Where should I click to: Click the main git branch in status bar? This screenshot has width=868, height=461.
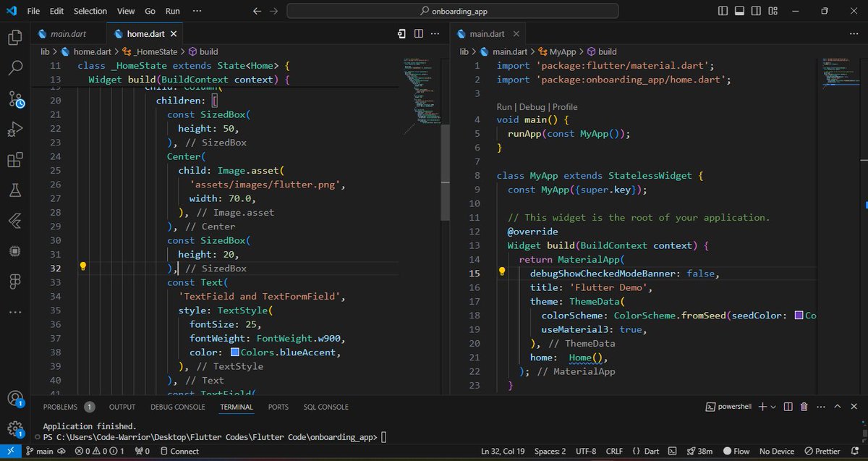39,452
